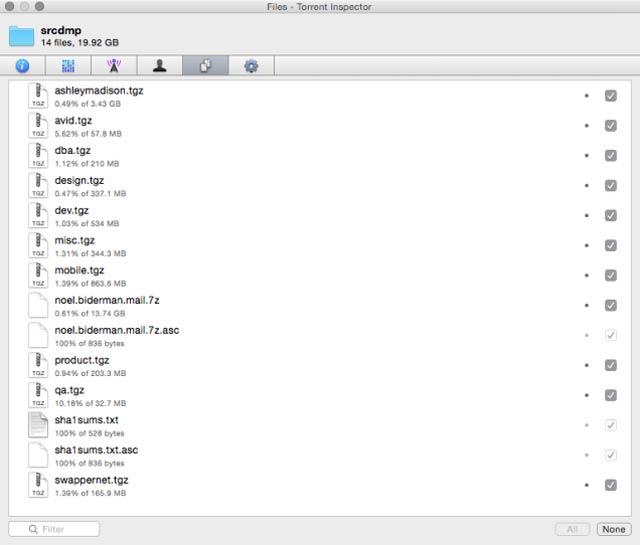Viewport: 640px width, 545px height.
Task: Click the mobile.tgz archive icon
Action: [38, 275]
